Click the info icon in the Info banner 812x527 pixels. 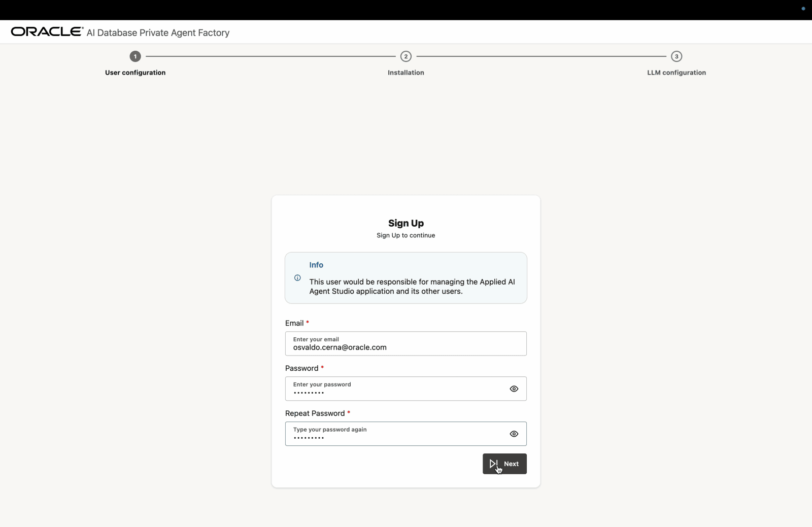pos(297,278)
